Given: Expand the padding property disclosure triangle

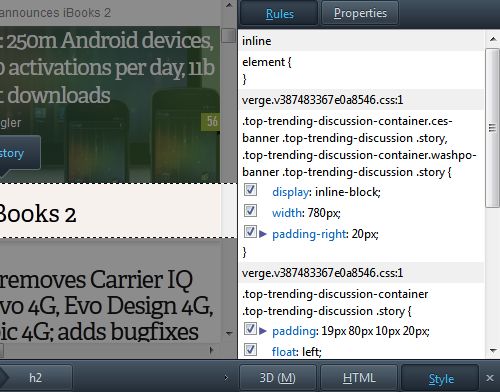Looking at the screenshot, I should [263, 331].
